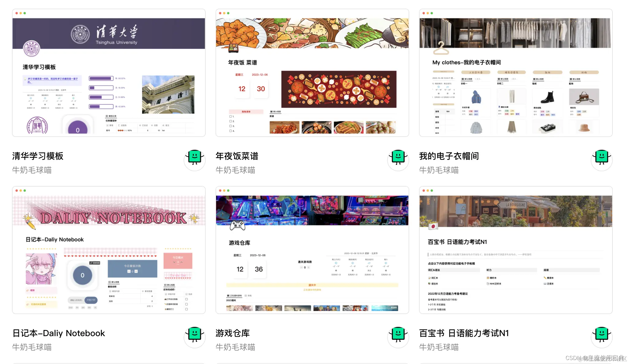Click the game controller icon in the 游戏仓库 preview
The height and width of the screenshot is (364, 629).
tap(238, 226)
